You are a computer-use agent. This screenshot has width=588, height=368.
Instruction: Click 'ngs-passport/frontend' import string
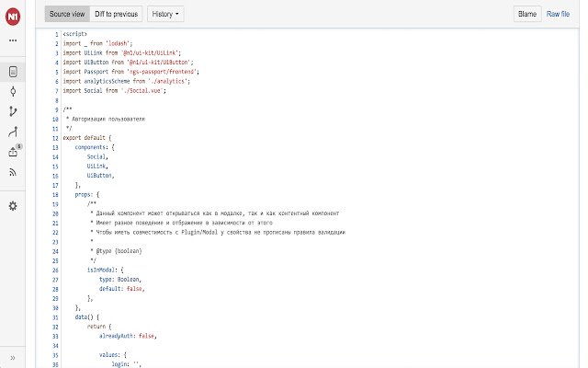pos(163,72)
